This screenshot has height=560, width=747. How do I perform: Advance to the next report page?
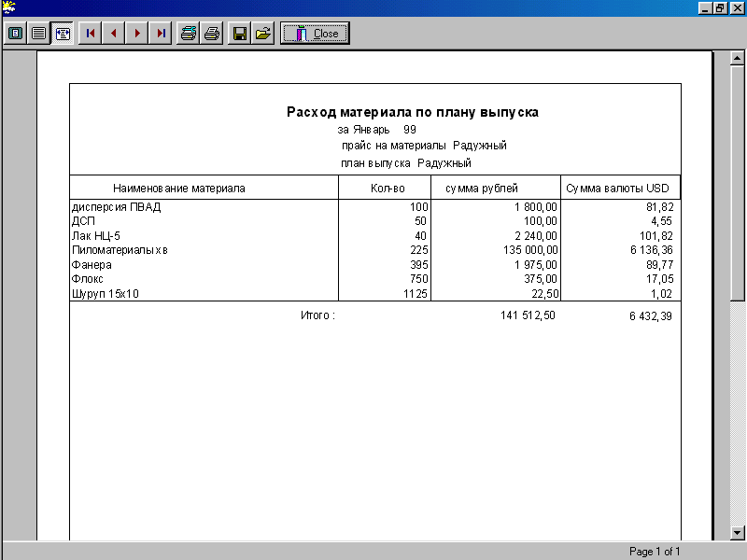click(x=137, y=34)
